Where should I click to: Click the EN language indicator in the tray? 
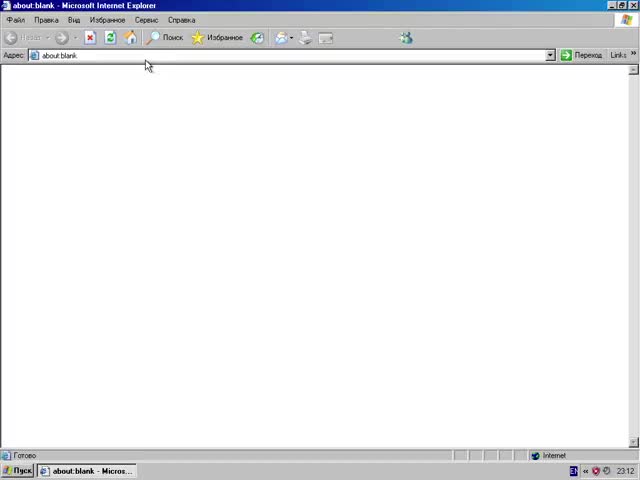(574, 471)
